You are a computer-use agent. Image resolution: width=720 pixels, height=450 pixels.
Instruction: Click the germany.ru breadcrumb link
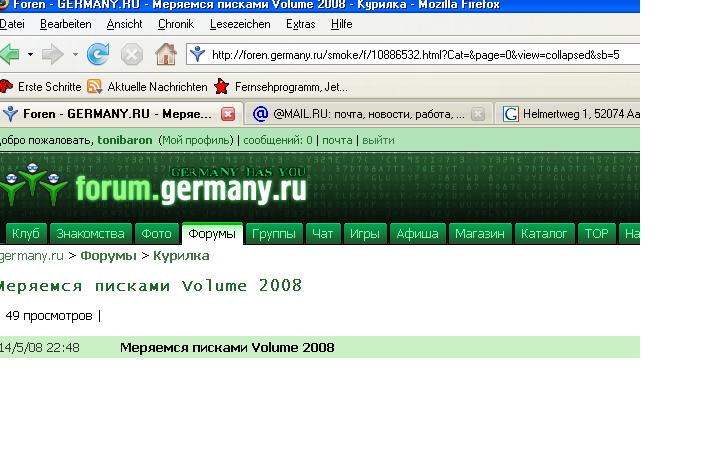[x=31, y=256]
